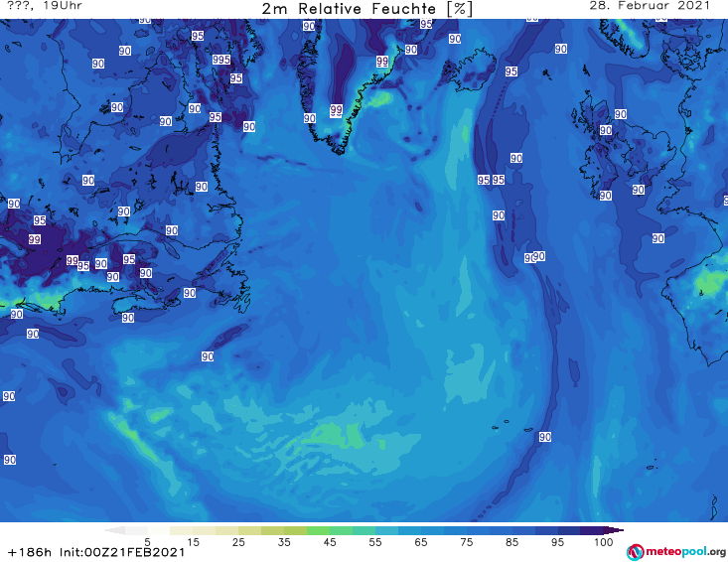Click the legend value '15'
The width and height of the screenshot is (728, 562).
click(193, 542)
